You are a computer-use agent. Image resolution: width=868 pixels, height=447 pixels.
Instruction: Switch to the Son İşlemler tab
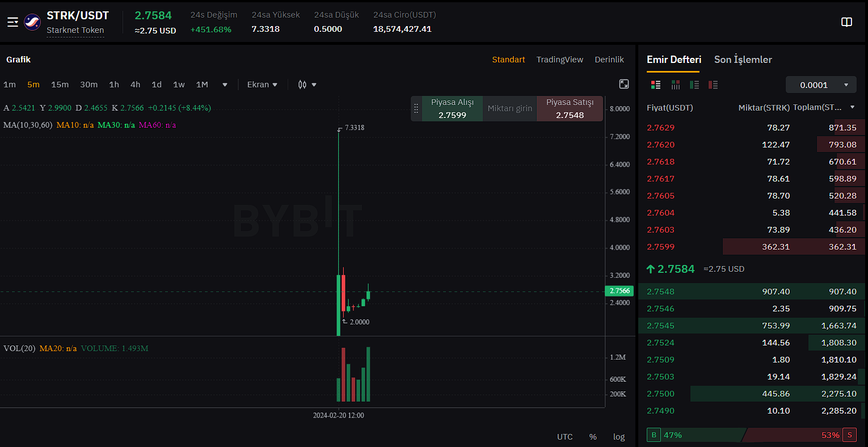point(743,60)
